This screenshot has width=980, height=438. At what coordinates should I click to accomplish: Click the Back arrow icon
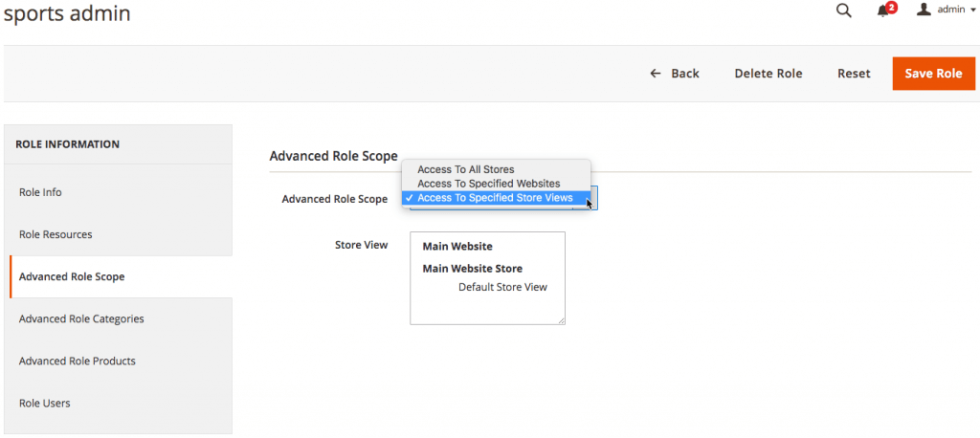coord(656,74)
